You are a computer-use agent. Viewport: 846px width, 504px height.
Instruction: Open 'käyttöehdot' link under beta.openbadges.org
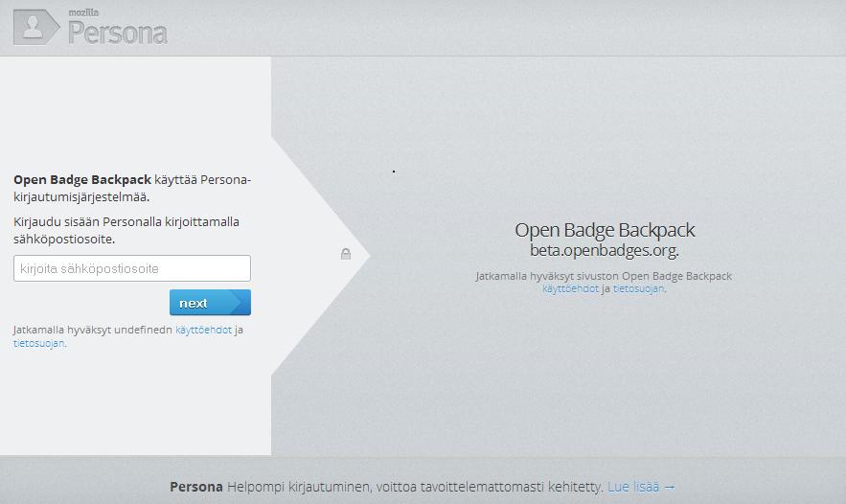click(x=570, y=288)
